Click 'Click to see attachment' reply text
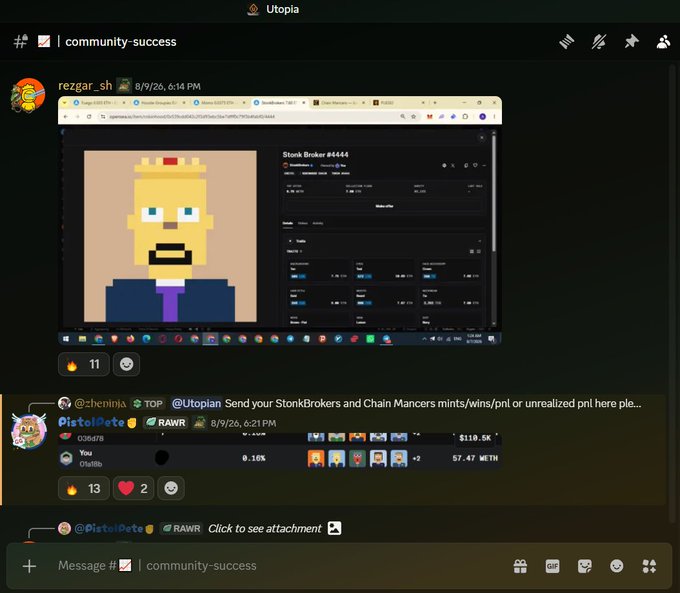Image resolution: width=680 pixels, height=593 pixels. (265, 528)
